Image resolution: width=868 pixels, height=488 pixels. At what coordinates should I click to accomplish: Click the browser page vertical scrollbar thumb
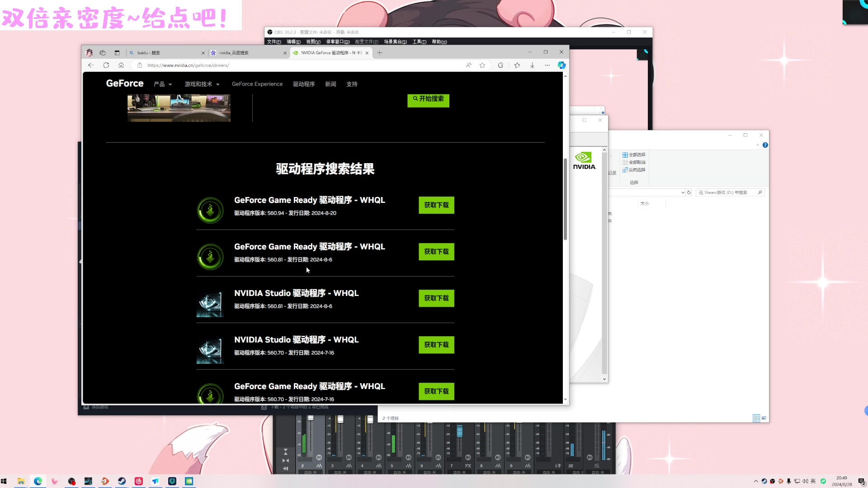point(565,199)
